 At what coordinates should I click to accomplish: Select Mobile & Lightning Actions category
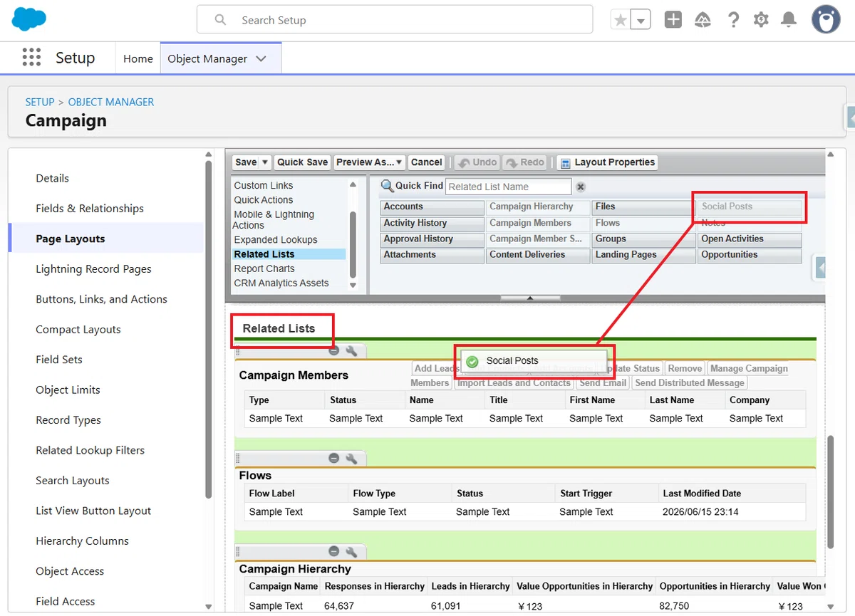coord(274,219)
